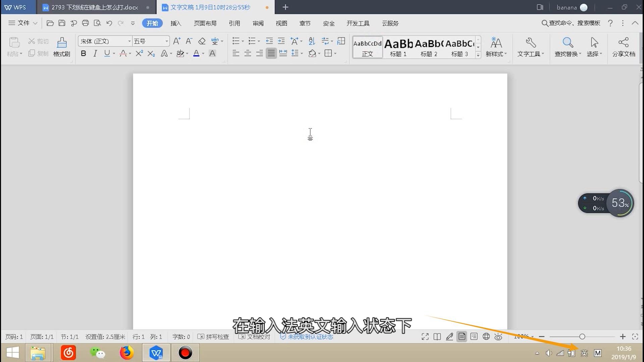
Task: Apply the 标题 1 style
Action: click(x=398, y=47)
